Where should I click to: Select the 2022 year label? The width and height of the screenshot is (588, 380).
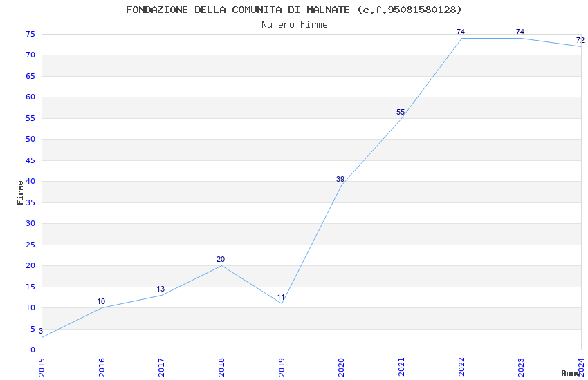click(461, 368)
